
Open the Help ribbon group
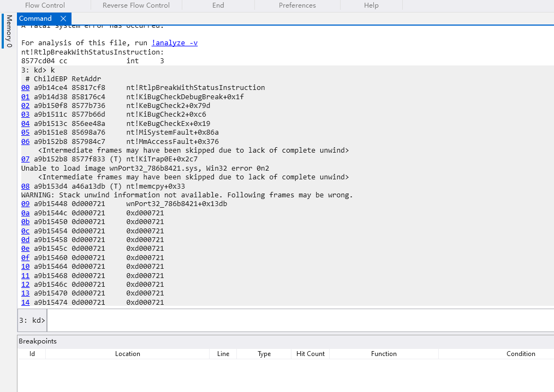point(371,5)
